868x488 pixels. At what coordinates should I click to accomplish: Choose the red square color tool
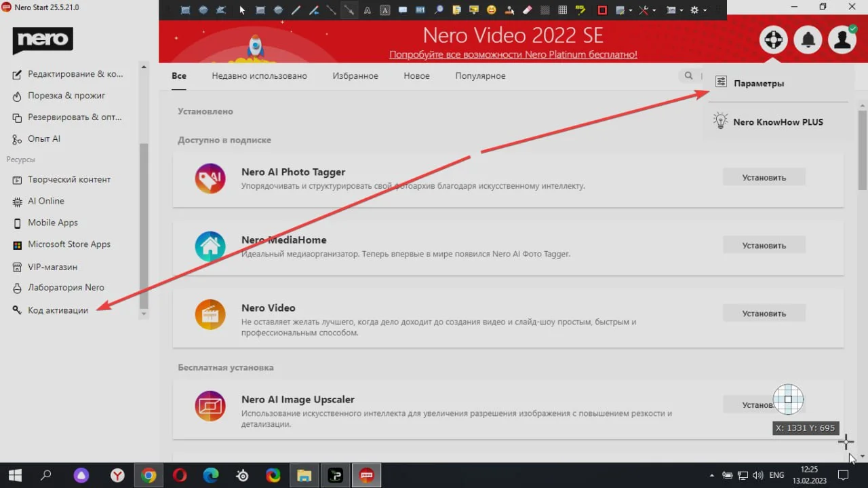[x=602, y=10]
